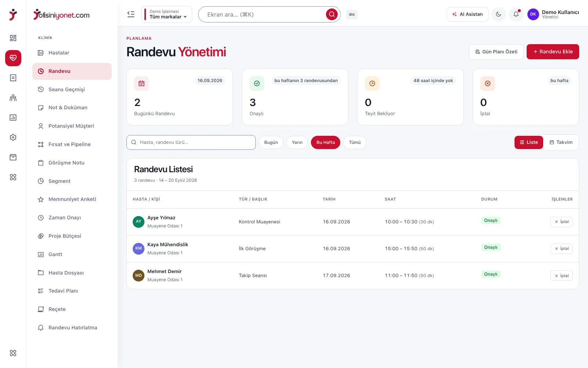
Task: Open Gün Planı Özeti
Action: 496,52
